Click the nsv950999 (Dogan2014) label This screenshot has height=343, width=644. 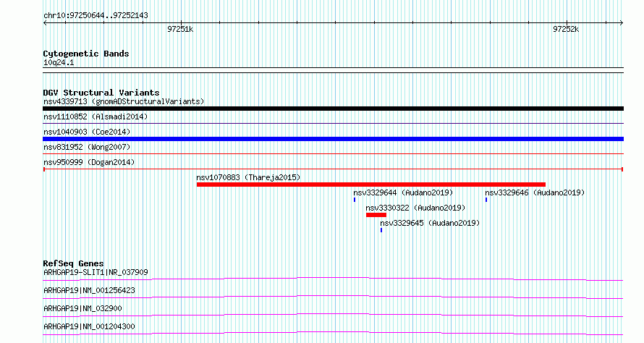click(x=89, y=162)
